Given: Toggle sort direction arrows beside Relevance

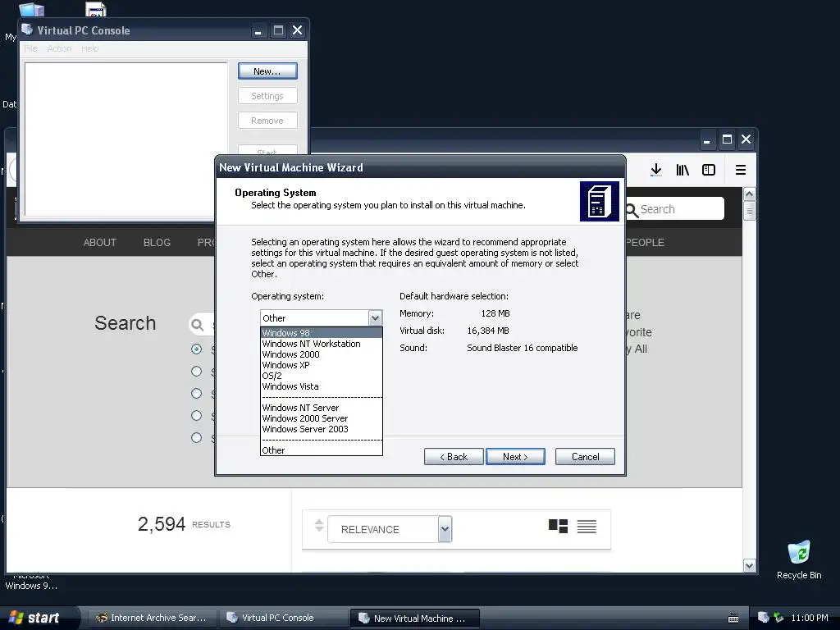Looking at the screenshot, I should (319, 526).
